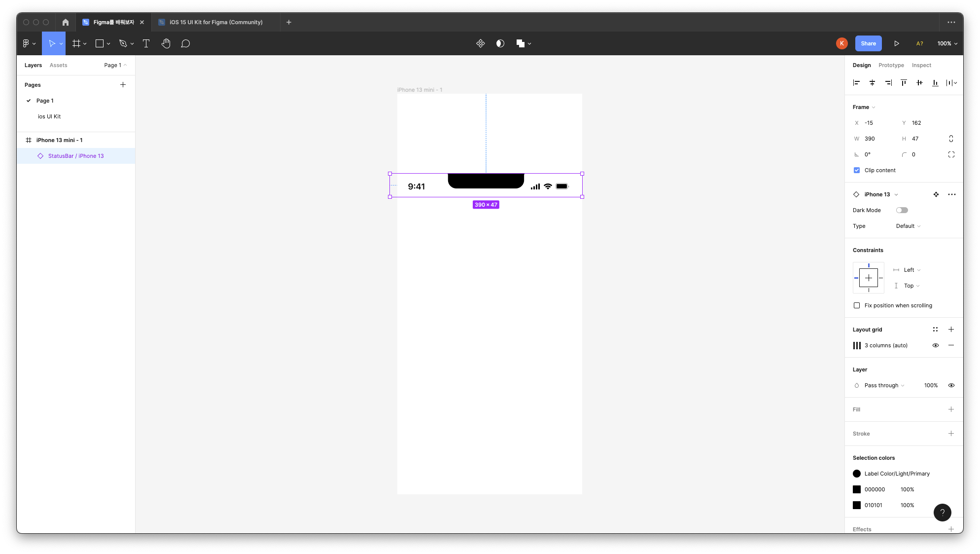This screenshot has width=980, height=554.
Task: Click Go to main component icon
Action: (936, 194)
